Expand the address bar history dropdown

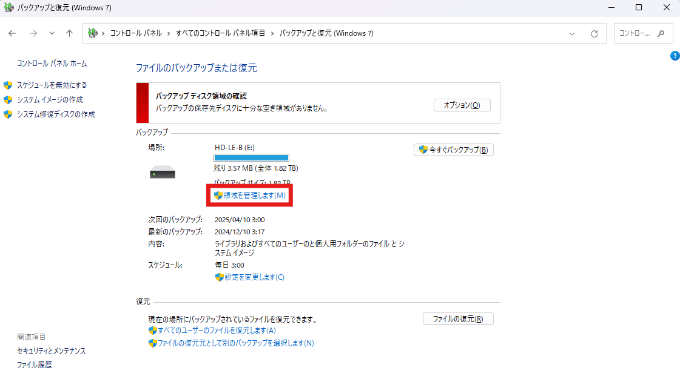click(572, 33)
